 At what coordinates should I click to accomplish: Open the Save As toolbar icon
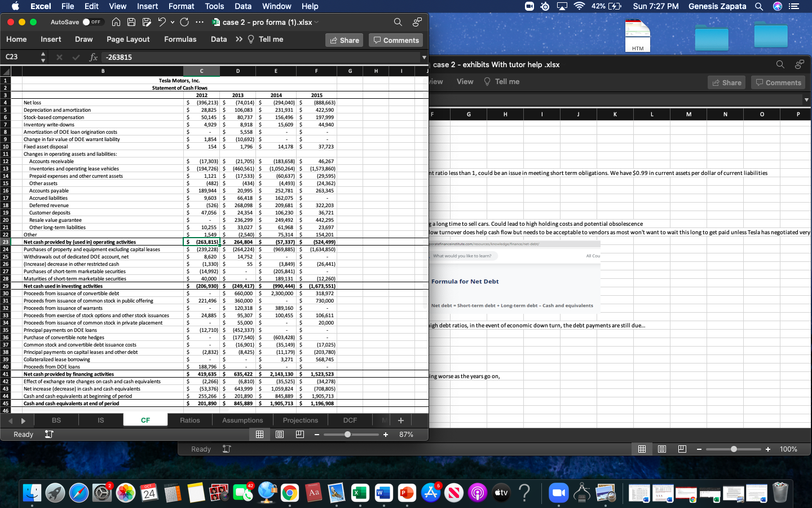coord(145,21)
